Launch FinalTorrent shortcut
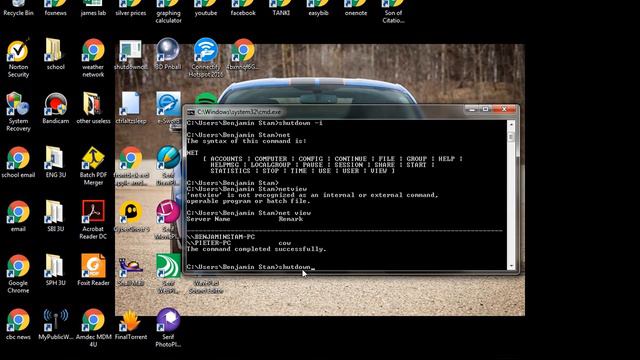This screenshot has height=360, width=640. pyautogui.click(x=131, y=325)
